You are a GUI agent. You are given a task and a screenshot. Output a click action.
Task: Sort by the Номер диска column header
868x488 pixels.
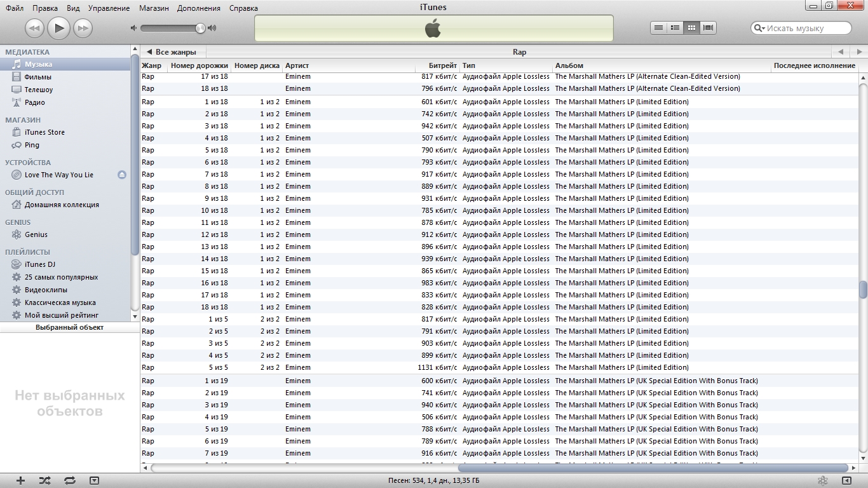257,65
